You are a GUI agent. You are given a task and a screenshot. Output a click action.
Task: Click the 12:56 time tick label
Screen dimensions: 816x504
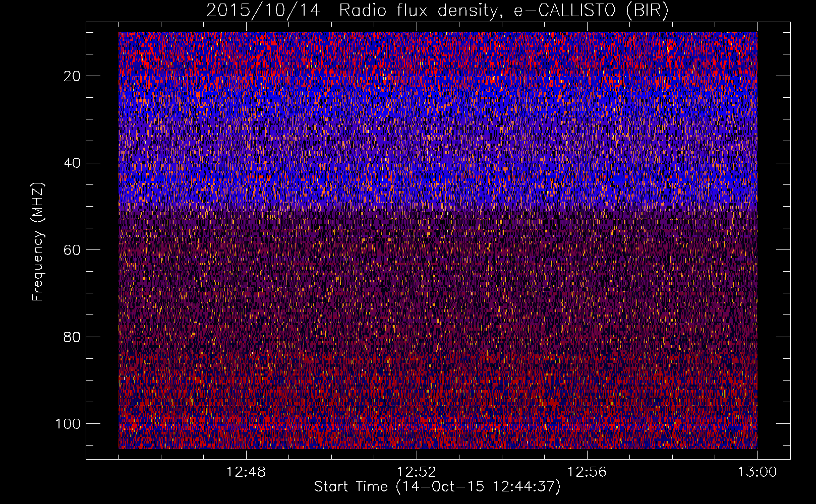pyautogui.click(x=587, y=472)
